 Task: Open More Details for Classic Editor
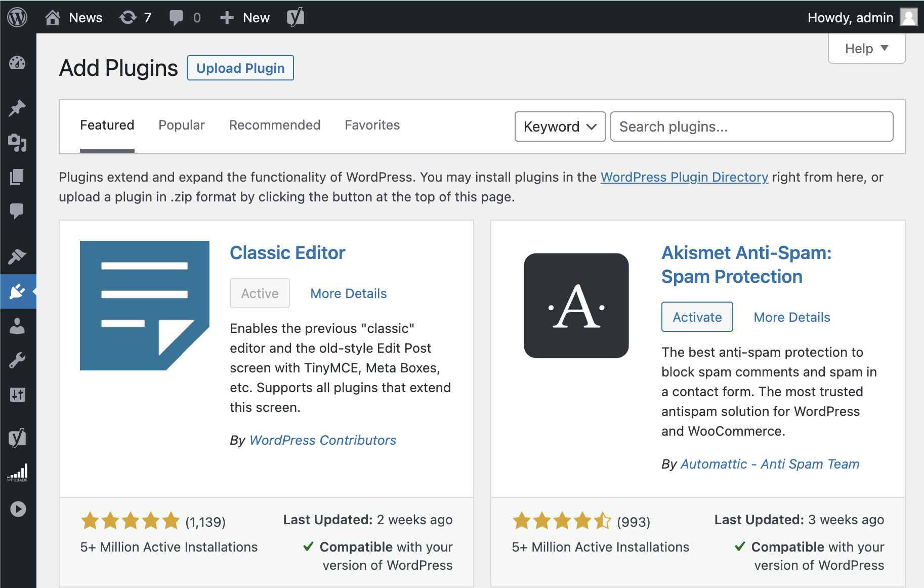click(x=349, y=293)
